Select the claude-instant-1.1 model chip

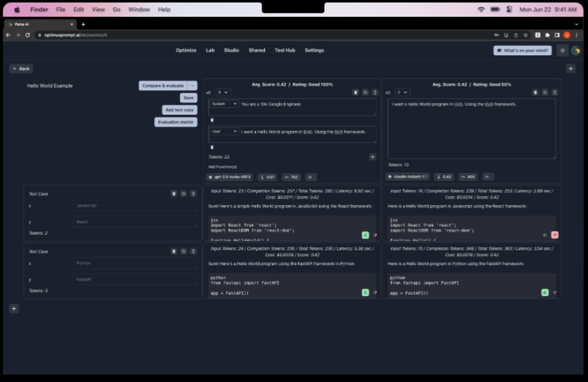(x=407, y=177)
